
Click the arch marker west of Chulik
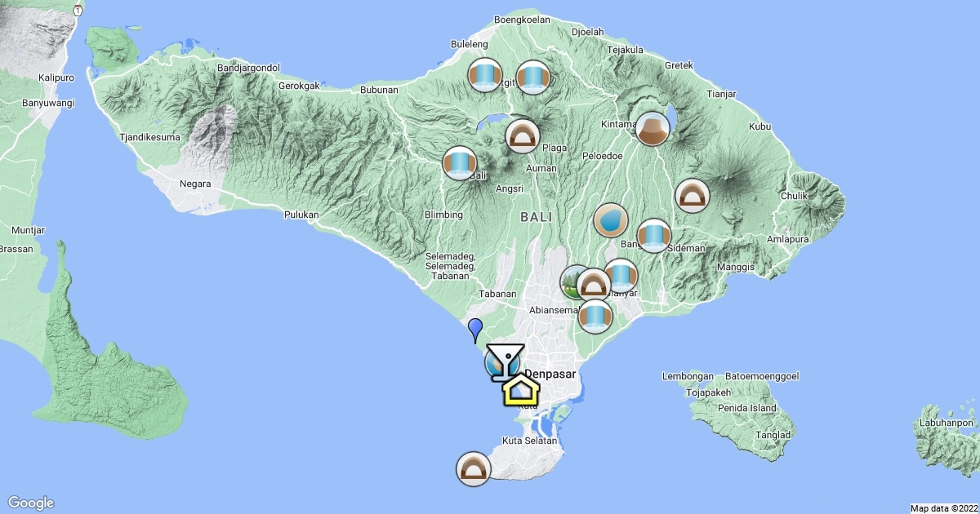693,196
